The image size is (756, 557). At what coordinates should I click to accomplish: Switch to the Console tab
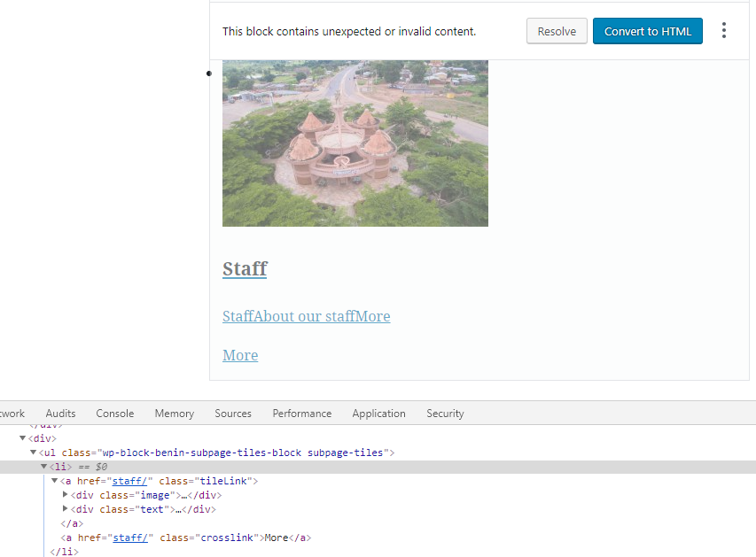click(114, 414)
